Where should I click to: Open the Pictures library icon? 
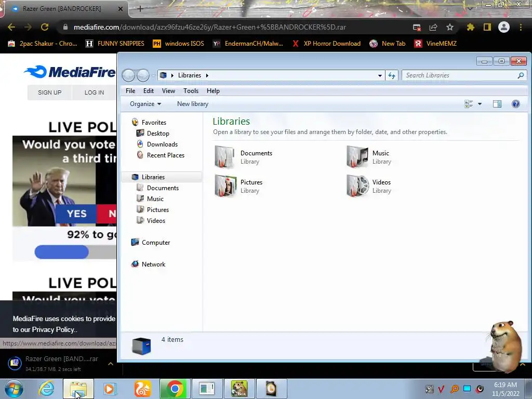point(225,186)
